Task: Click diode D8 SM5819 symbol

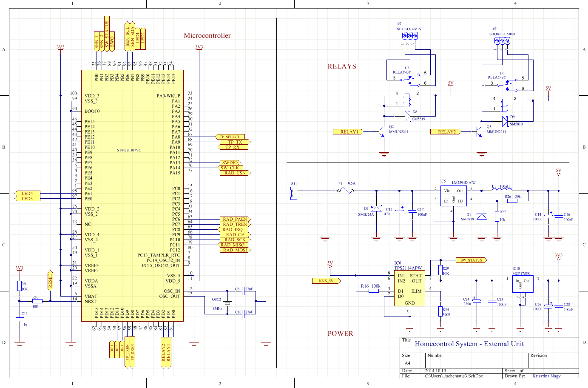Action: [x=407, y=116]
